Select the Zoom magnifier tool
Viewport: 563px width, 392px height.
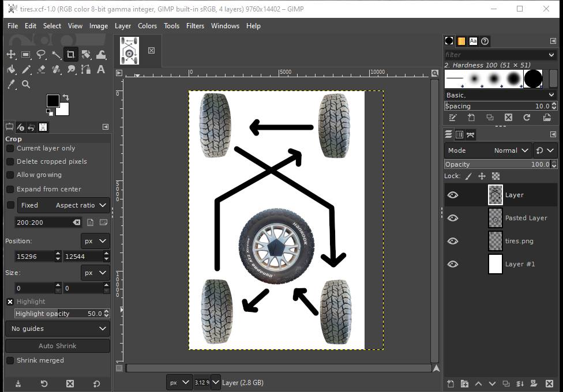[x=26, y=85]
